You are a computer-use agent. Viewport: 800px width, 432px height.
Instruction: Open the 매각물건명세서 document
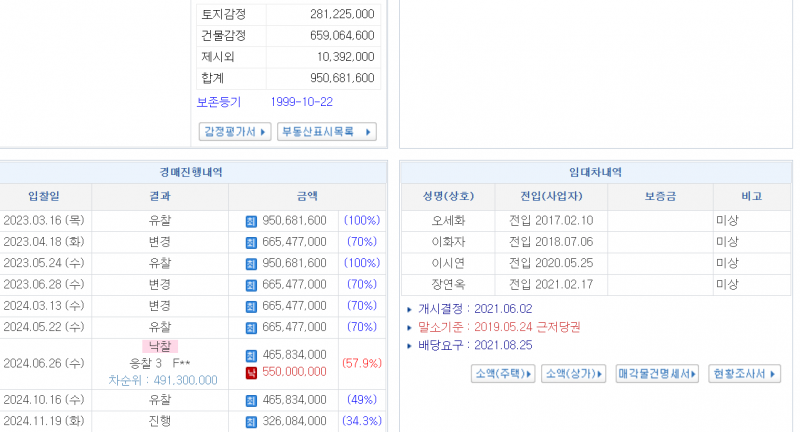coord(657,374)
